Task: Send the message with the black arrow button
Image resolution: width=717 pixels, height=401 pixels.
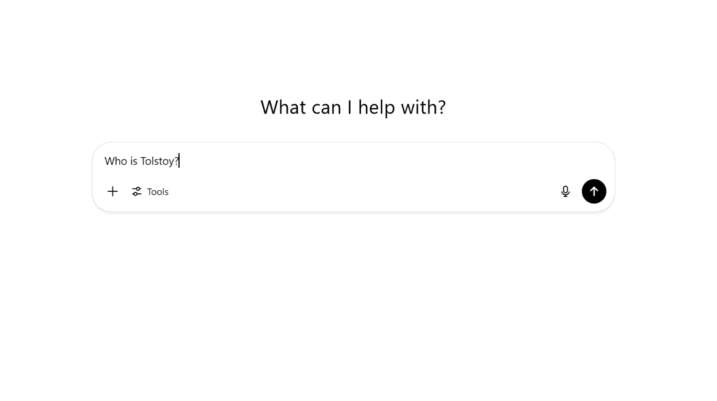Action: 594,191
